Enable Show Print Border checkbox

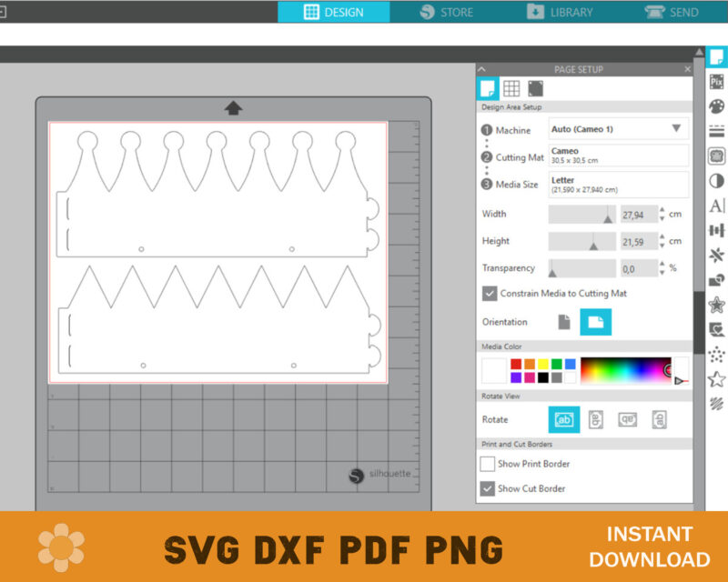pos(488,464)
